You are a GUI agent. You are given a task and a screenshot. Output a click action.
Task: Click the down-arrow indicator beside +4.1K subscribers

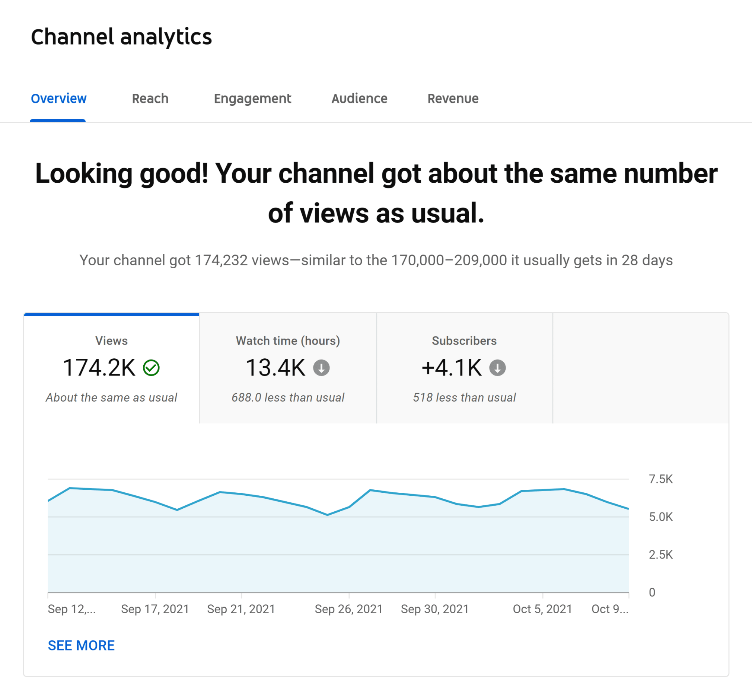click(x=497, y=367)
